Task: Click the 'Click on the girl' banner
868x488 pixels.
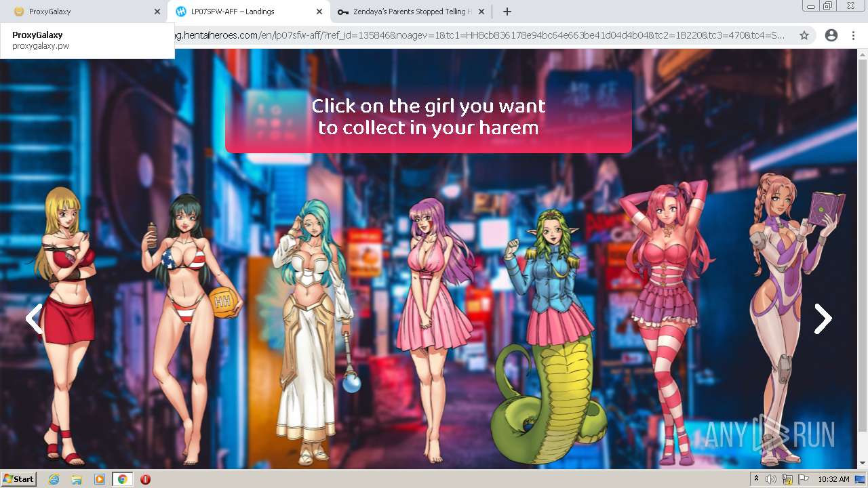Action: click(x=429, y=112)
